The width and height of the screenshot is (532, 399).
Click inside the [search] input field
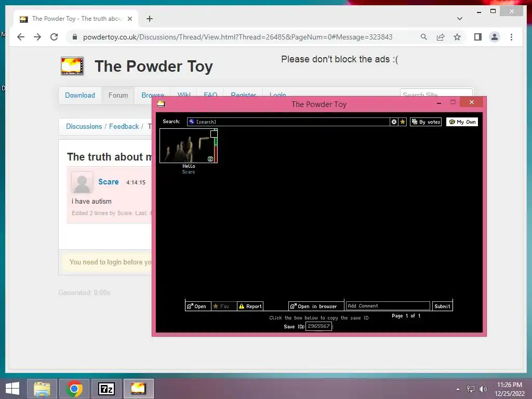point(288,122)
